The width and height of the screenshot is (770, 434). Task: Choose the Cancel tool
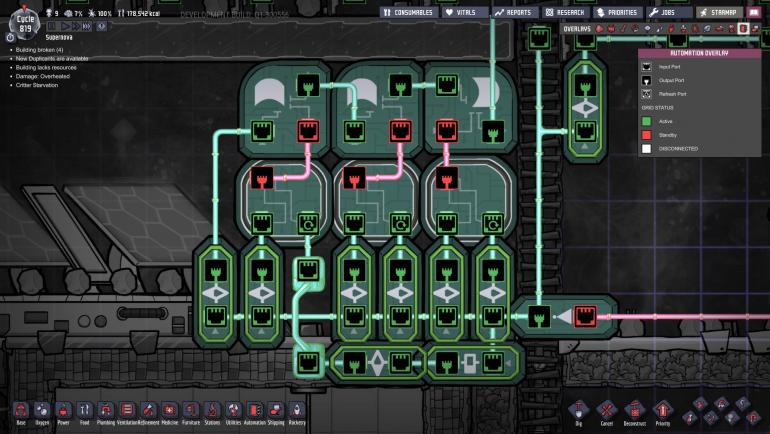tap(606, 411)
